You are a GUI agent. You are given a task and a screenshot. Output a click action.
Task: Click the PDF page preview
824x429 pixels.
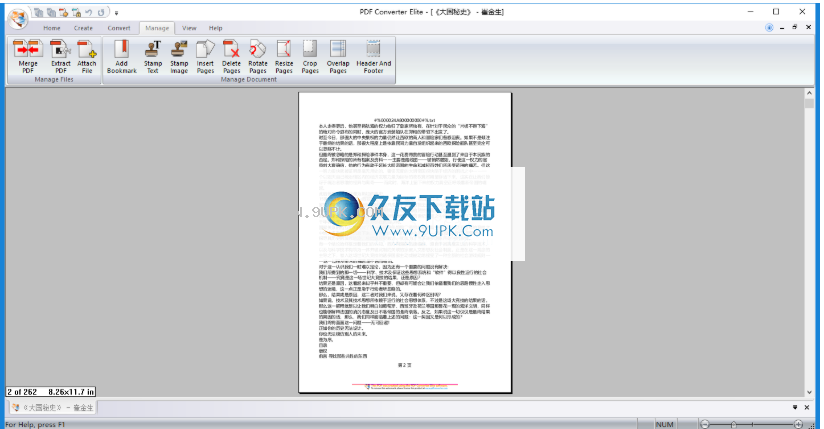(x=405, y=242)
